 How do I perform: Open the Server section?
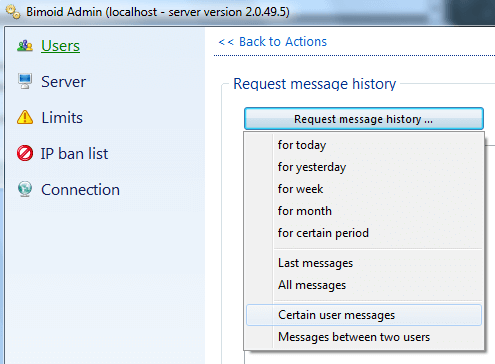pos(63,82)
